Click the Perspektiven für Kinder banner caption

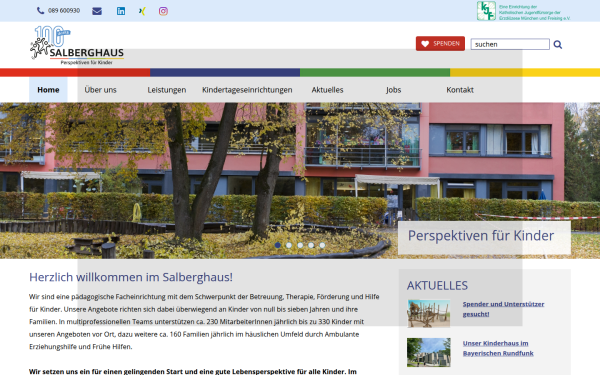(x=484, y=237)
